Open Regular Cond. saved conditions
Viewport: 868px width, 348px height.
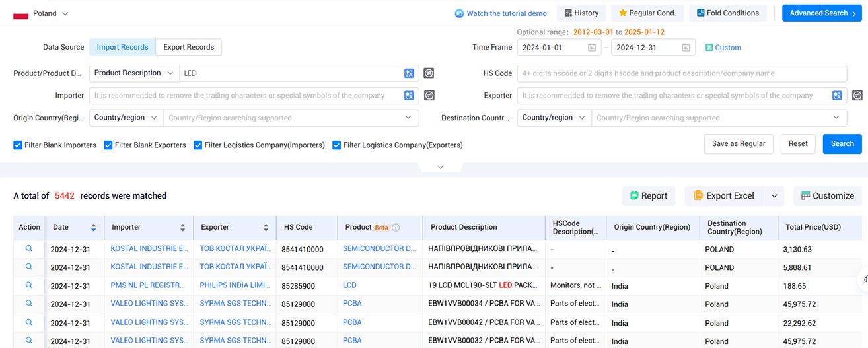(x=647, y=13)
